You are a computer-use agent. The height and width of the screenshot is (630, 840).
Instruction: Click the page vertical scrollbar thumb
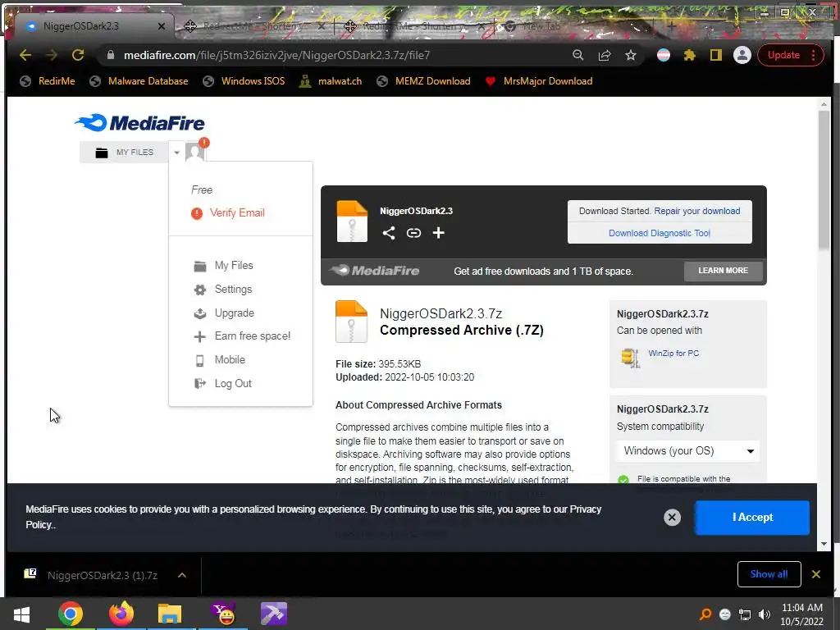(x=824, y=180)
